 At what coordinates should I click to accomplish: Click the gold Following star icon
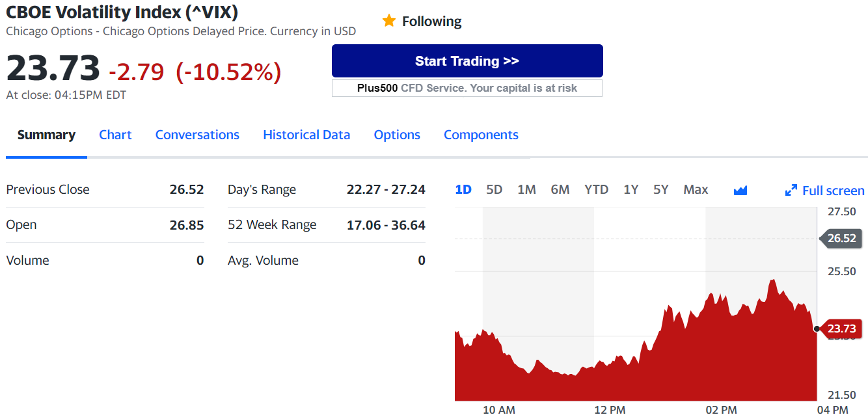tap(389, 21)
